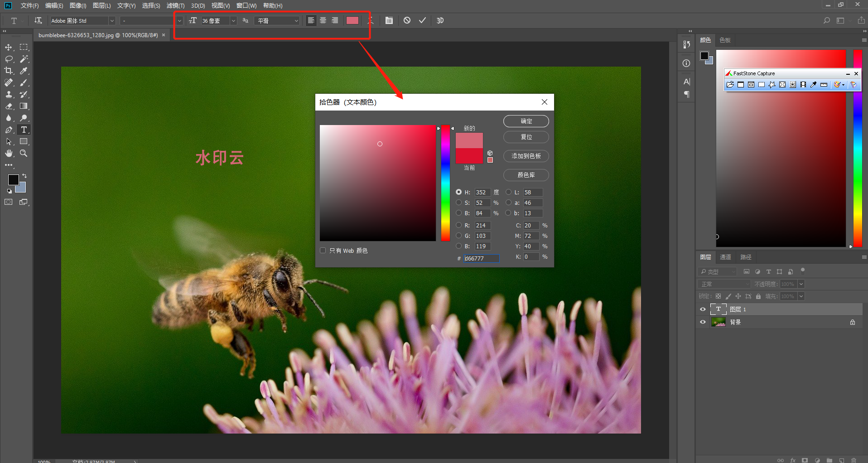Select the Lab a radio button
The height and width of the screenshot is (463, 868).
coord(509,203)
